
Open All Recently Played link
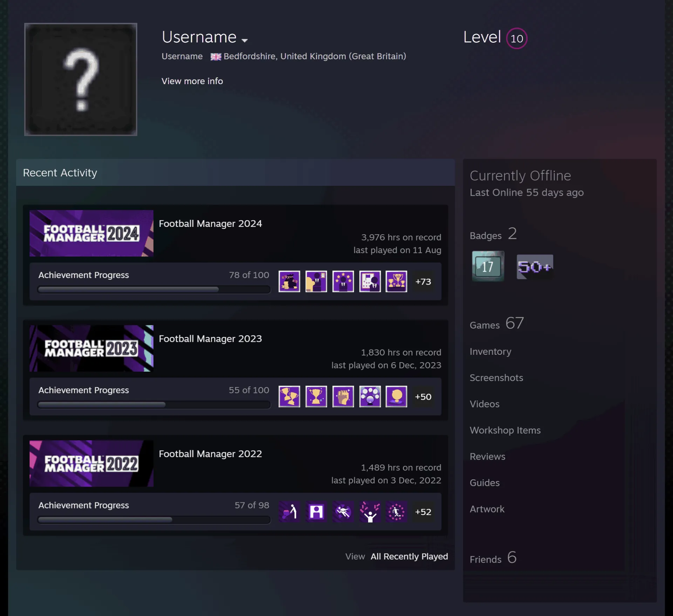click(x=409, y=556)
